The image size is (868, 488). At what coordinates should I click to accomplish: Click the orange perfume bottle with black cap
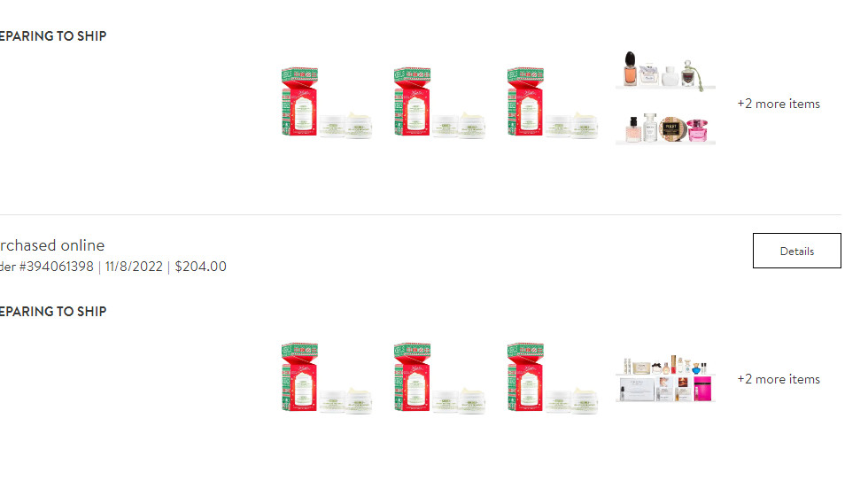click(630, 68)
